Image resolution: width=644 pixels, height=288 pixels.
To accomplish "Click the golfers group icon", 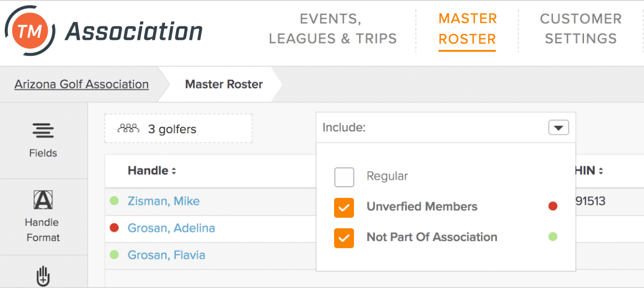I will [x=128, y=128].
